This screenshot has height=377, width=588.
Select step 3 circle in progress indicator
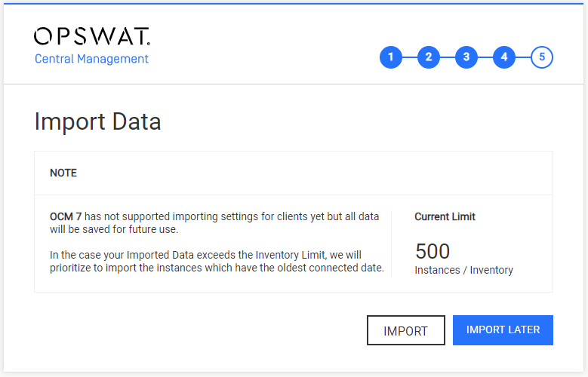466,57
